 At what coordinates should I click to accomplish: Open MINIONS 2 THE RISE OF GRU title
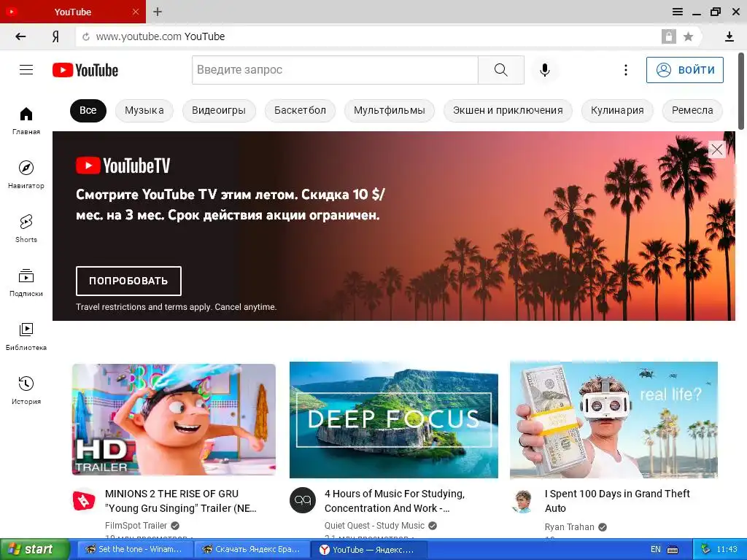click(181, 501)
